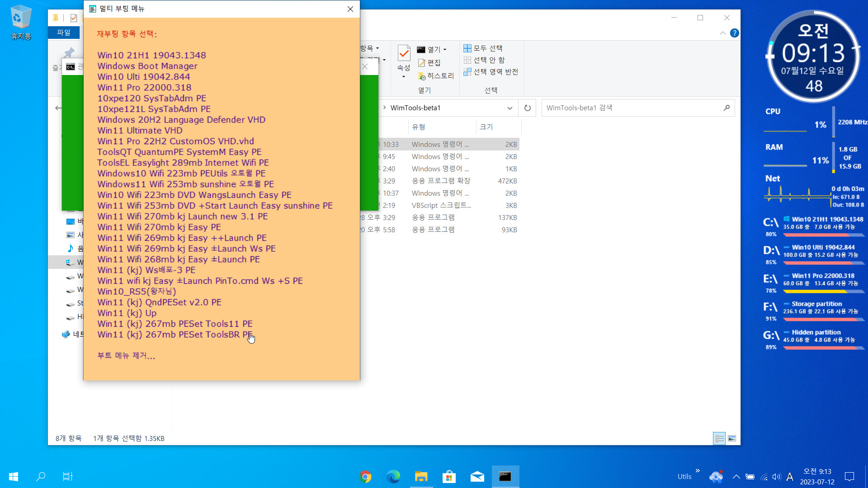Launch Chrome from the taskbar
The height and width of the screenshot is (488, 868).
coord(365,477)
